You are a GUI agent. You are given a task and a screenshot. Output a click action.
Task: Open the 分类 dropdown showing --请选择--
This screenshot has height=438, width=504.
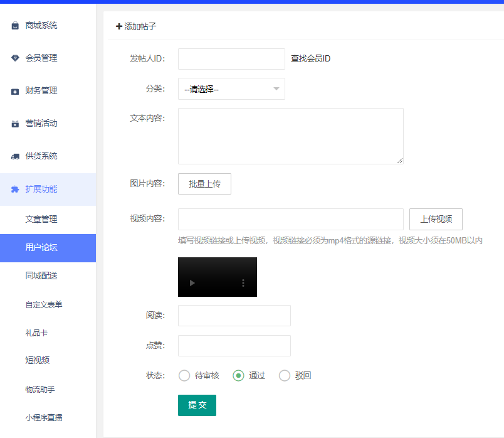[231, 89]
